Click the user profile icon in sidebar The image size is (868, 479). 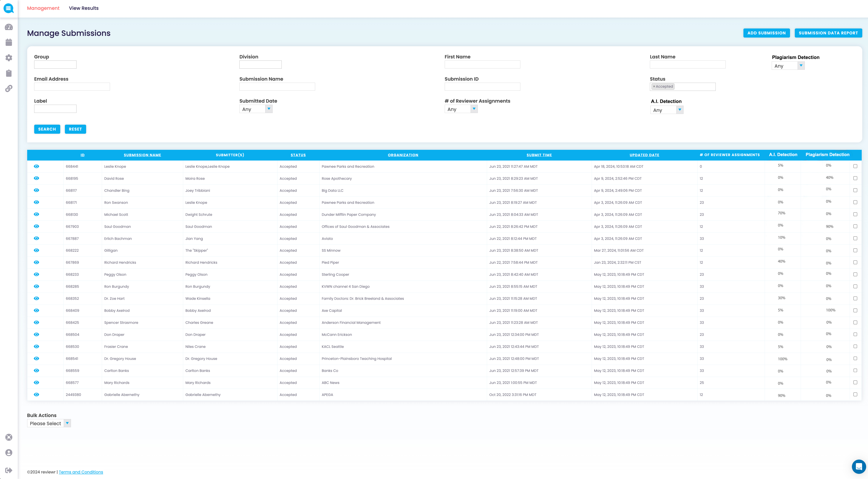(9, 452)
